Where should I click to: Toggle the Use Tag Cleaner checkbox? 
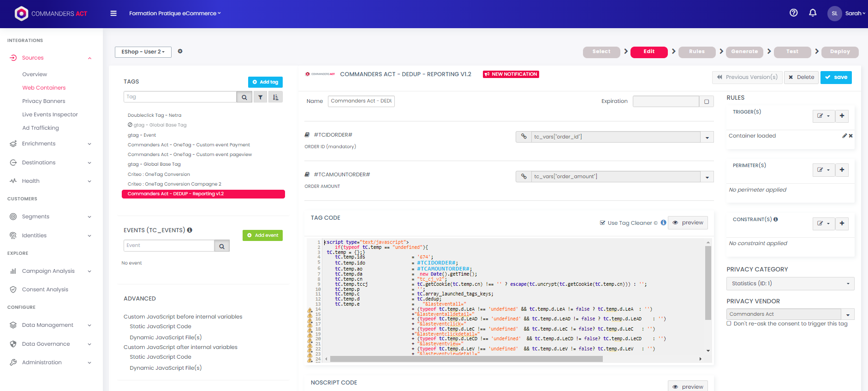pos(602,223)
